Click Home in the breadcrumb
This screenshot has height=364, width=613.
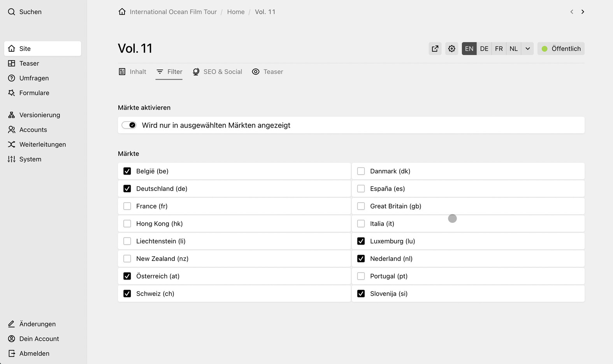click(236, 12)
